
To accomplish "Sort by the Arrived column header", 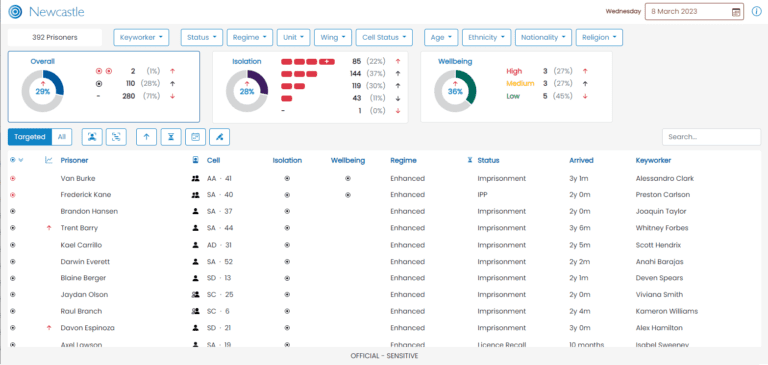I will click(x=581, y=160).
